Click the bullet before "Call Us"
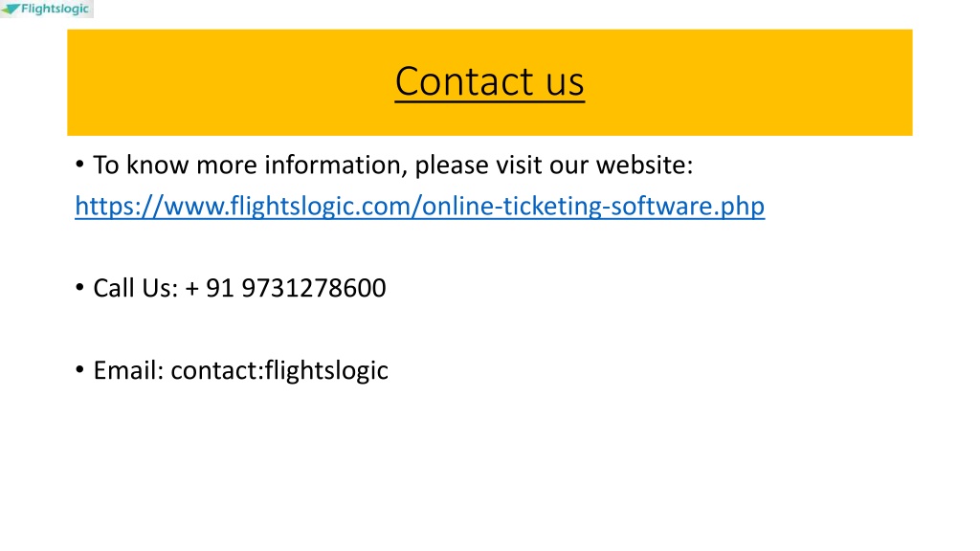Screen dimensions: 980x551 (x=79, y=287)
